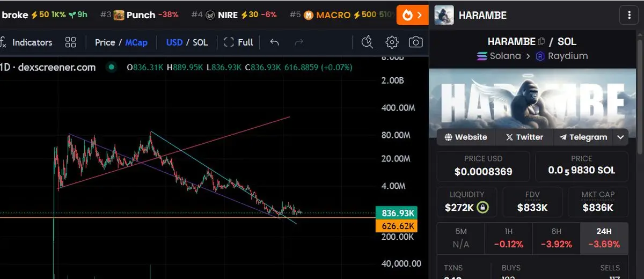Click the FDV $833K box
This screenshot has width=644, height=279.
532,202
